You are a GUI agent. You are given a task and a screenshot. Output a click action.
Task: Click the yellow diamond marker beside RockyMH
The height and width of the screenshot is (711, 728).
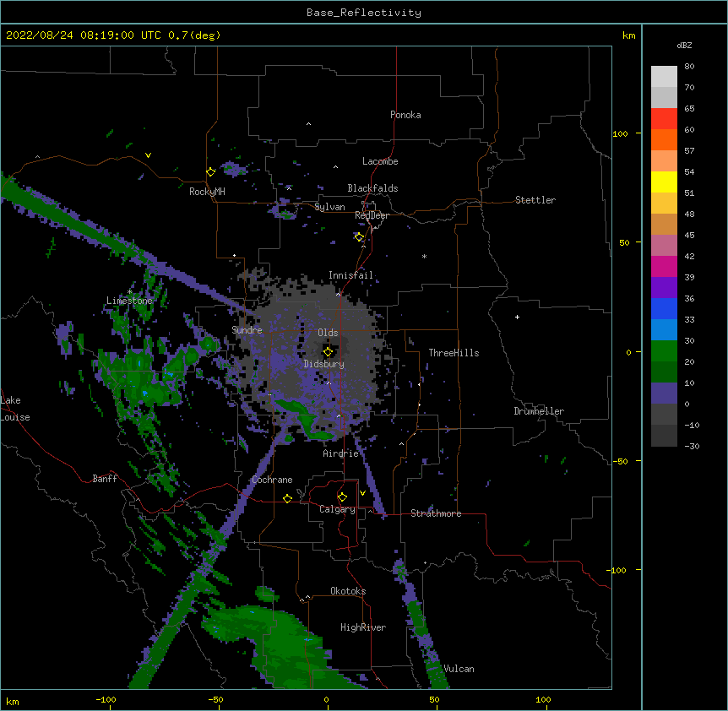click(x=211, y=172)
